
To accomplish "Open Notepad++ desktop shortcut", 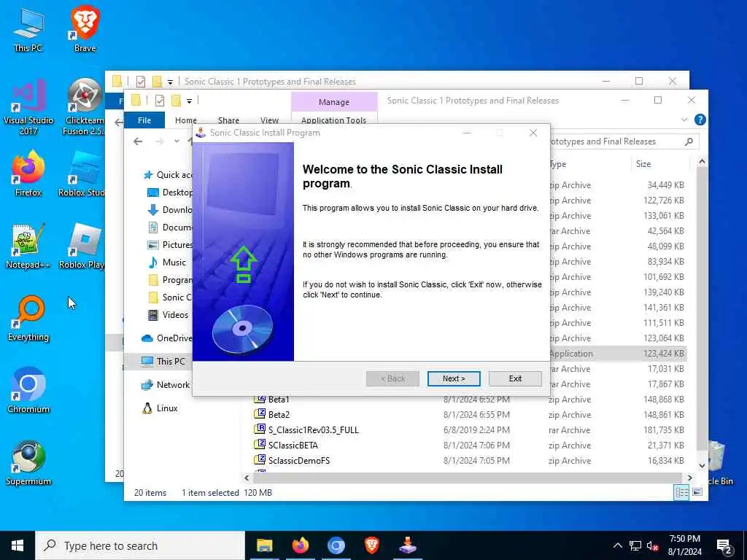I will coord(28,246).
